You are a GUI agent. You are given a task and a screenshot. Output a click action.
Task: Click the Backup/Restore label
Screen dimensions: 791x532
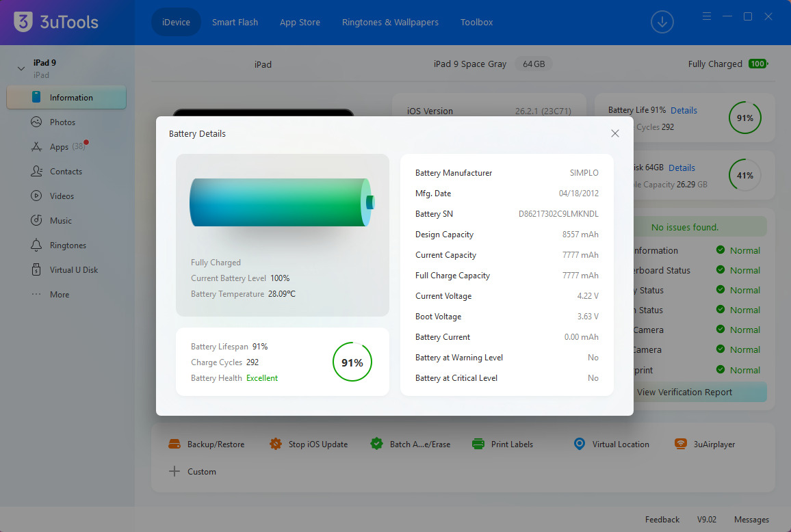tap(216, 444)
